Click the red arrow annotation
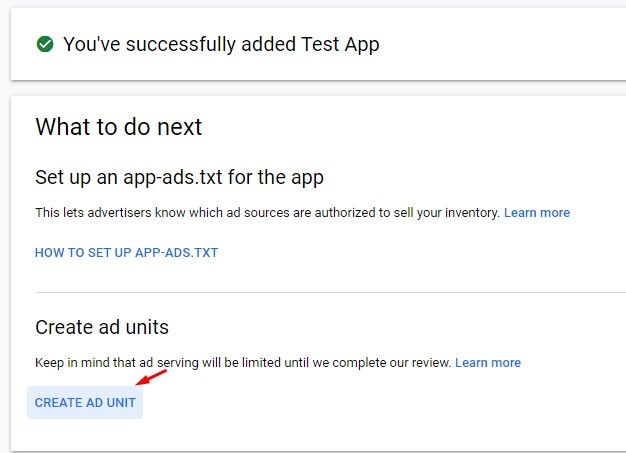Viewport: 626px width, 453px height. point(150,378)
